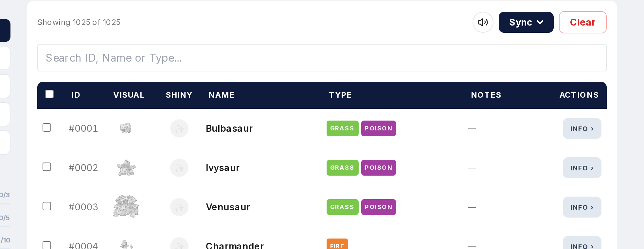The width and height of the screenshot is (644, 249).
Task: Toggle shiny sparkle icon for Bulbasaur
Action: click(179, 128)
